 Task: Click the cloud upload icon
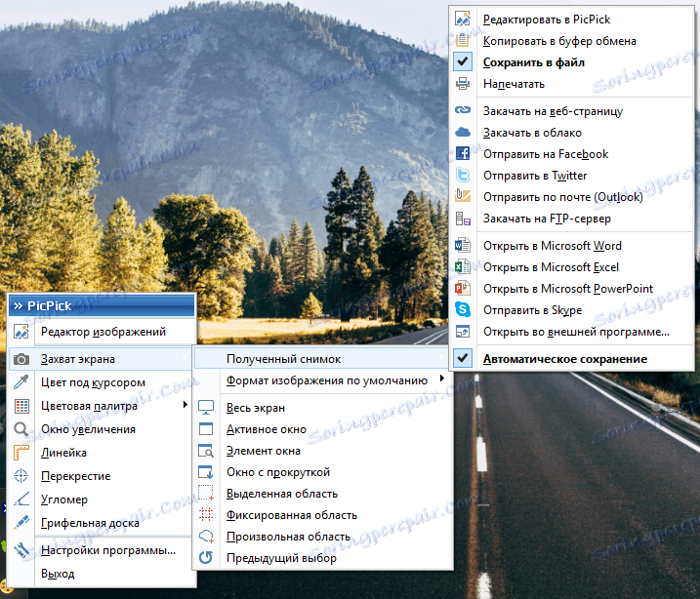(463, 133)
